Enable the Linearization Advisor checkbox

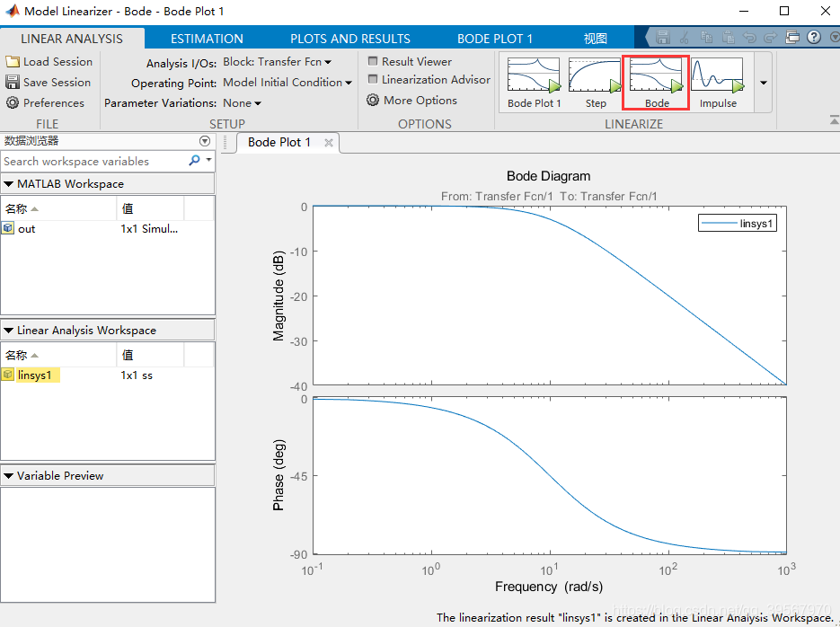(x=373, y=79)
